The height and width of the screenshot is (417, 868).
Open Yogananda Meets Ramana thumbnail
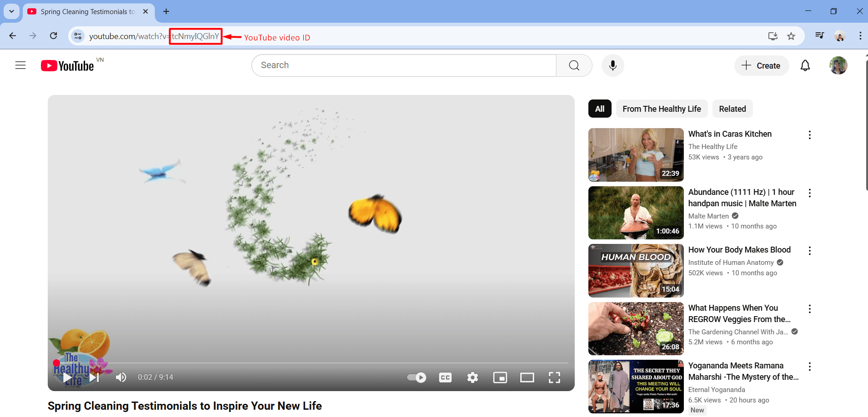tap(636, 387)
